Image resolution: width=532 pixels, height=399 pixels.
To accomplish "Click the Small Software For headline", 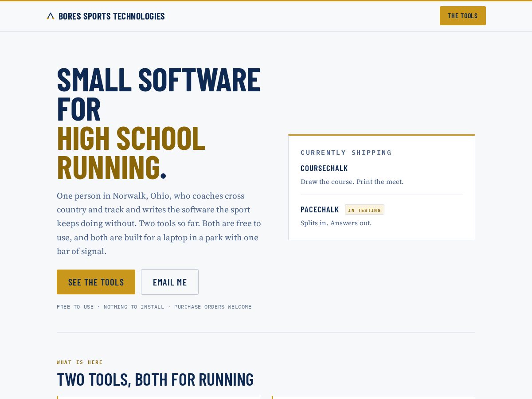I will [159, 94].
